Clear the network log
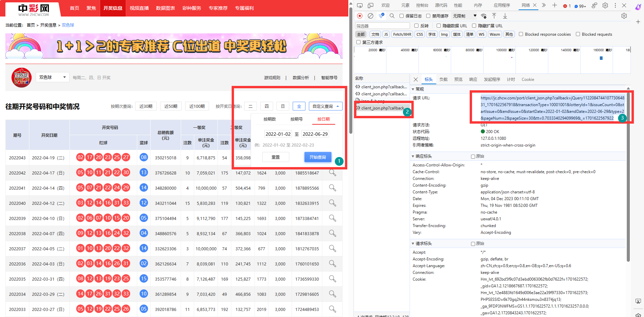The height and width of the screenshot is (317, 644). pyautogui.click(x=371, y=16)
